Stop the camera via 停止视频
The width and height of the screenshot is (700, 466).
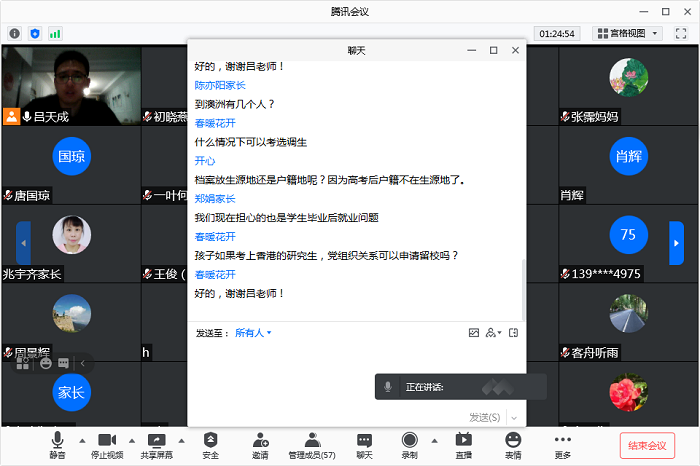coord(107,444)
